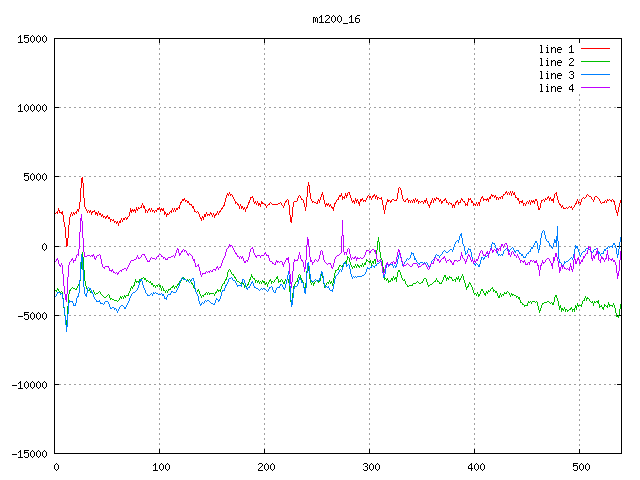Image resolution: width=640 pixels, height=480 pixels.
Task: Click the y-axis label 15000
Action: 32,39
